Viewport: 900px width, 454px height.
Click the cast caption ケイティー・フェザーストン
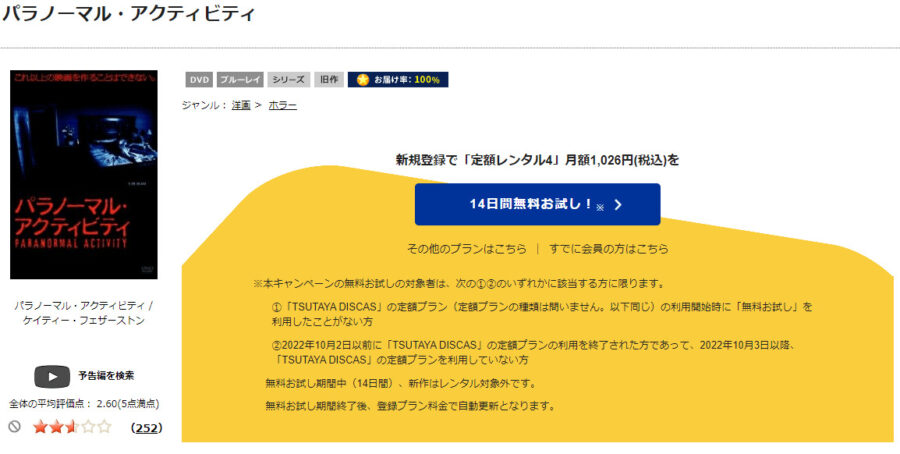(x=84, y=320)
